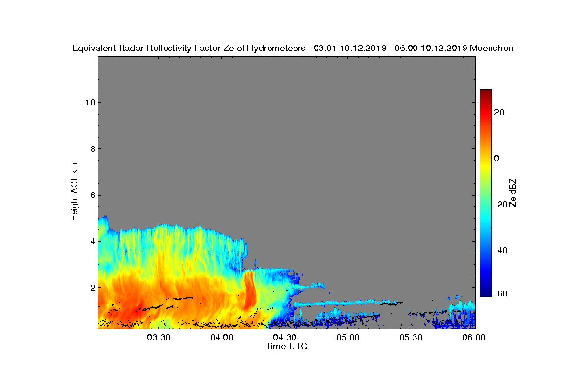Click the plot title 'Equivalent Radar Reflectivity Factor Ze of Hydrometeors'
Screen dimensions: 588x392
click(189, 48)
